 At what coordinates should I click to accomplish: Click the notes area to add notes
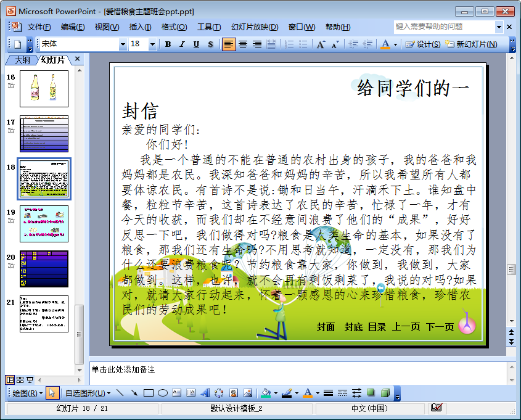[298, 374]
